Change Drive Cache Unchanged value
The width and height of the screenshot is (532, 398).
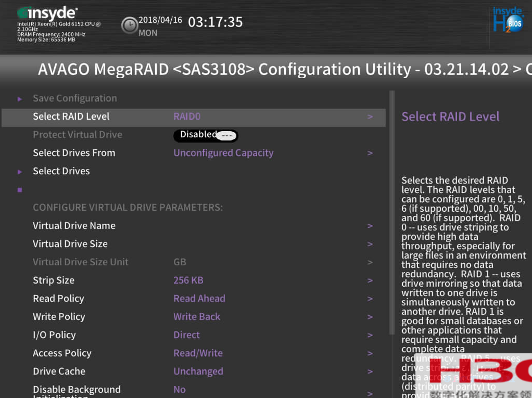198,371
